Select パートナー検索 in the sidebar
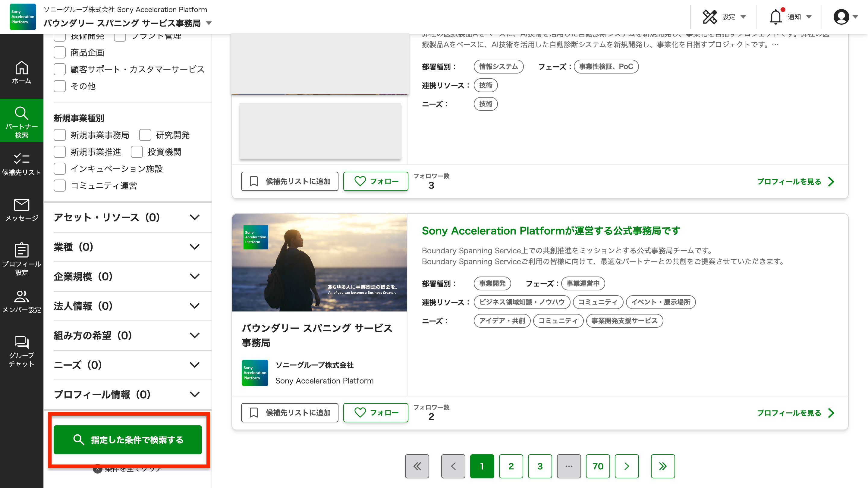The height and width of the screenshot is (488, 868). [x=22, y=120]
